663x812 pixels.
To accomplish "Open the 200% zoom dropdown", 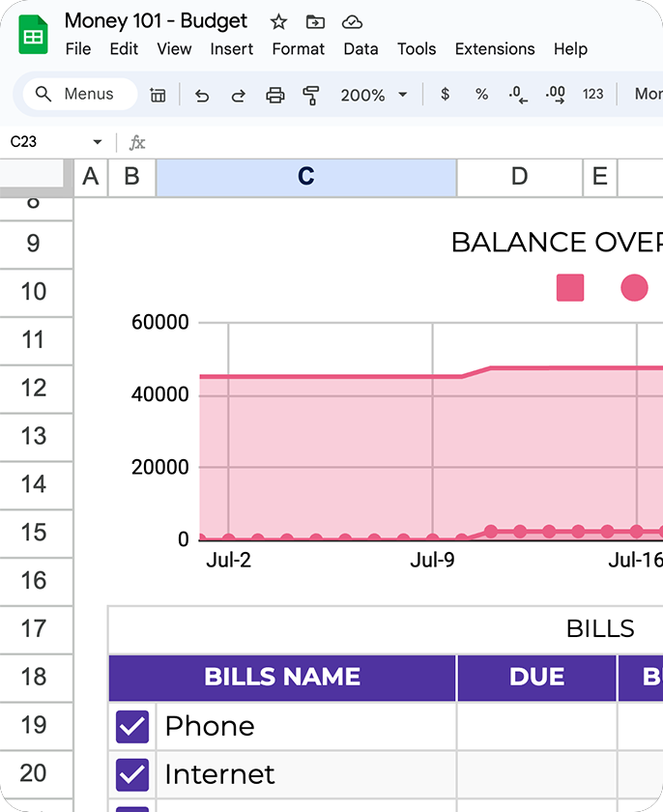I will click(374, 95).
